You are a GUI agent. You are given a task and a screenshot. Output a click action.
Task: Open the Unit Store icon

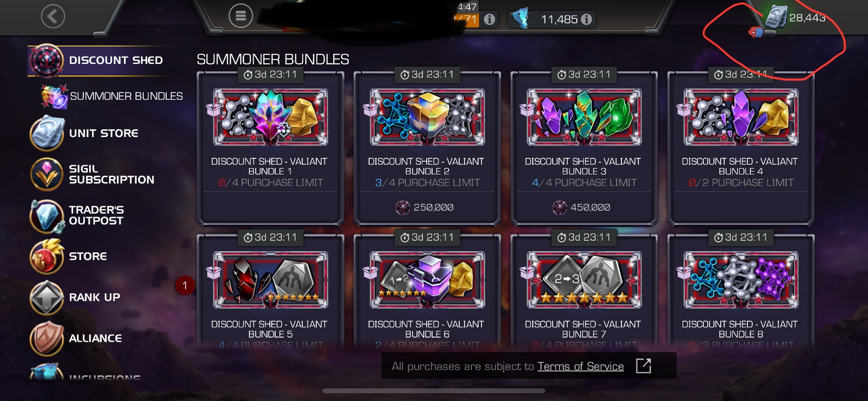[47, 133]
